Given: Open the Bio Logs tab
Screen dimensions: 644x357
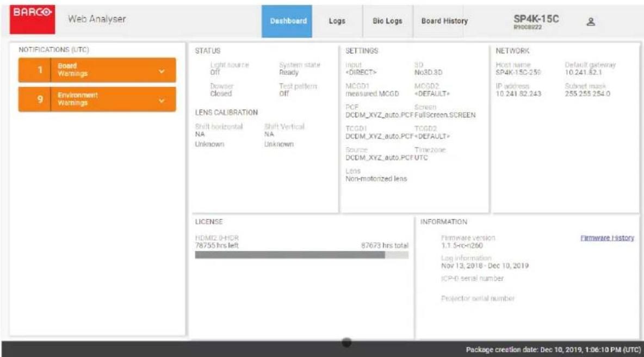Looking at the screenshot, I should pyautogui.click(x=387, y=21).
